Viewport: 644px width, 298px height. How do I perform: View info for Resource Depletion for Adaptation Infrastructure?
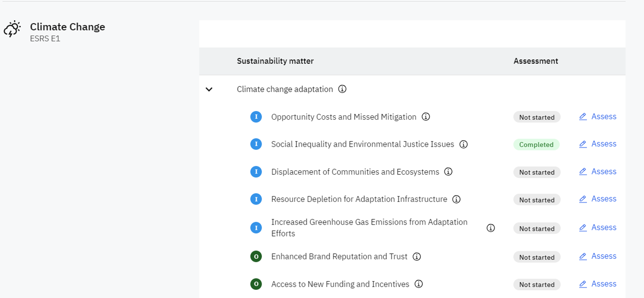coord(456,199)
